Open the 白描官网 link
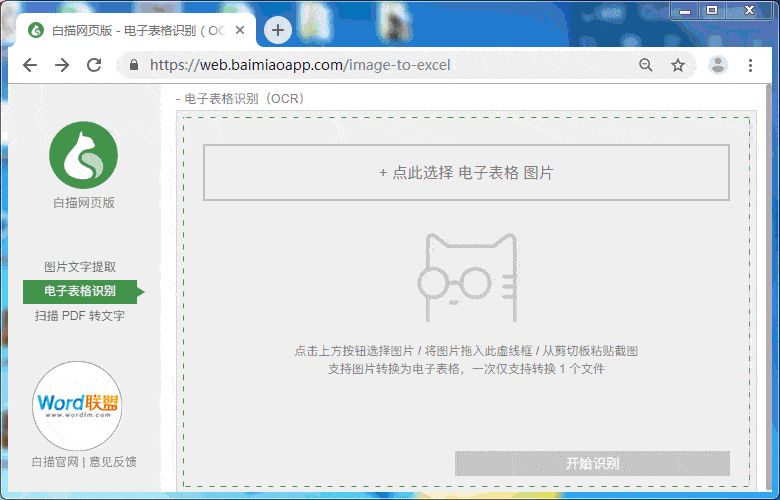Screen dimensions: 780x500 click(x=55, y=462)
